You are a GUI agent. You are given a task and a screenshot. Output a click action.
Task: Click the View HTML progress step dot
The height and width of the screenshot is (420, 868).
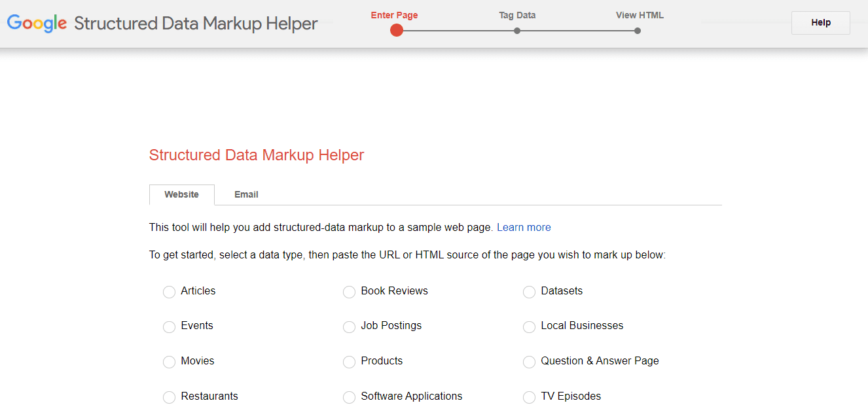tap(637, 30)
